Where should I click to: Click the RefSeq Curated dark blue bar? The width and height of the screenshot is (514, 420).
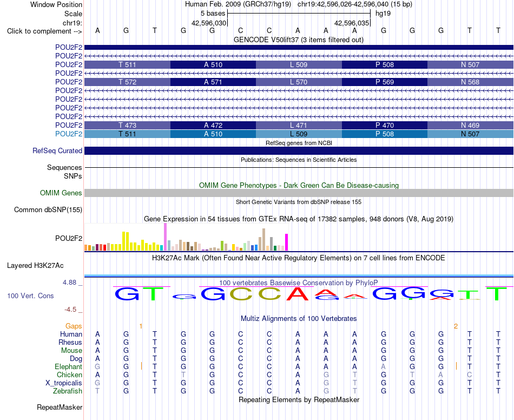coord(299,151)
